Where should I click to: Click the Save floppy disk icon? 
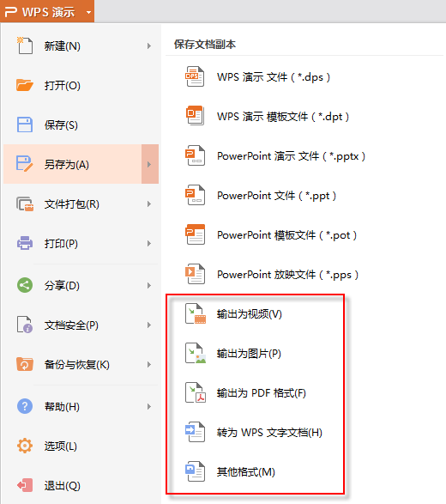point(25,124)
